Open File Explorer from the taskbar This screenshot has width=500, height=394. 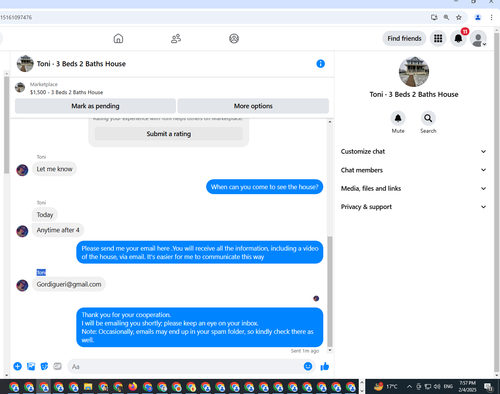click(88, 387)
